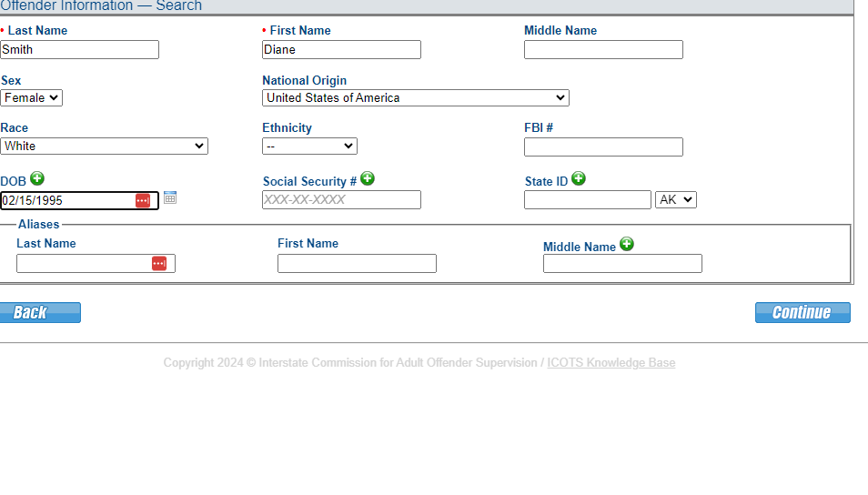The width and height of the screenshot is (868, 495).
Task: Open the Ethnicity dropdown
Action: pos(309,146)
